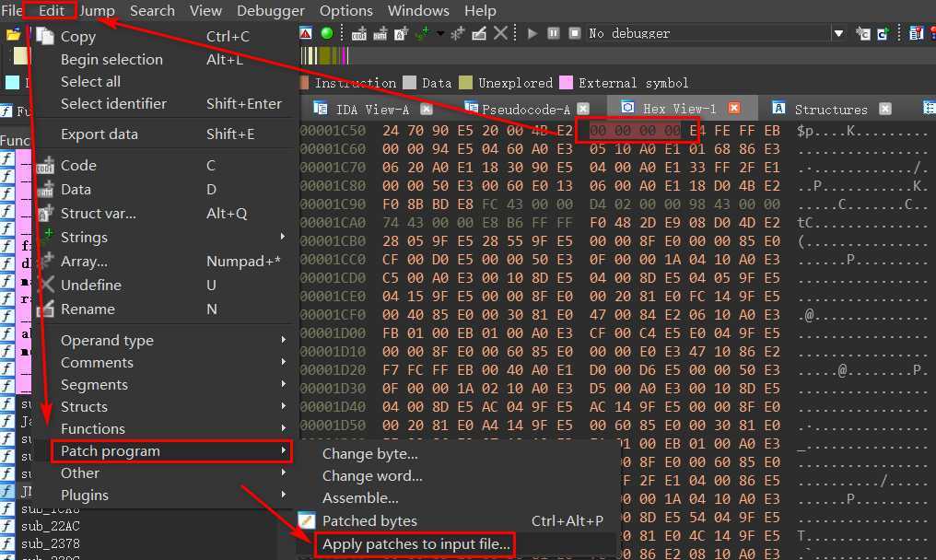
Task: Click the array asterisk toolbar icon
Action: click(x=458, y=33)
